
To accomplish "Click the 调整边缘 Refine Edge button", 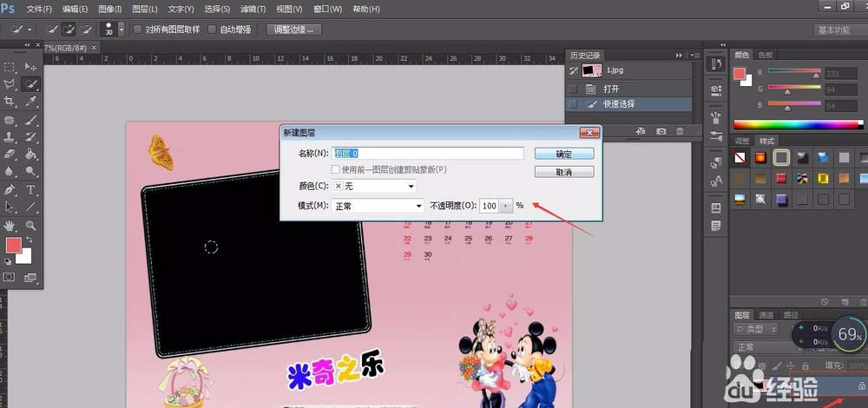I will pyautogui.click(x=294, y=30).
